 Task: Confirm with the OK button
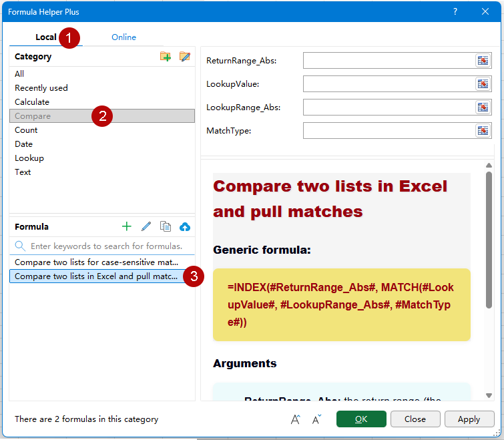coord(361,419)
